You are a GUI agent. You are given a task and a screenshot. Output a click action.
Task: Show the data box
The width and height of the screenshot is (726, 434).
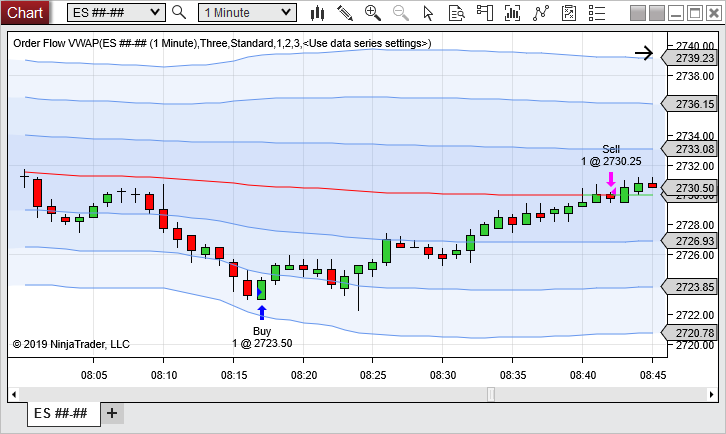pyautogui.click(x=457, y=13)
